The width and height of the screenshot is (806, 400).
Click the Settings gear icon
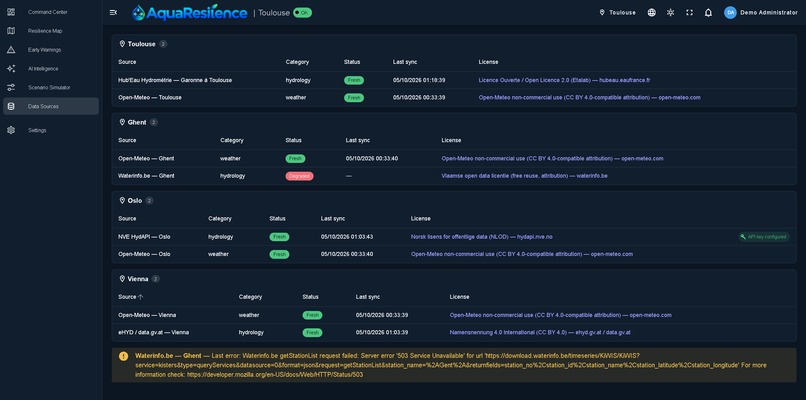(11, 130)
